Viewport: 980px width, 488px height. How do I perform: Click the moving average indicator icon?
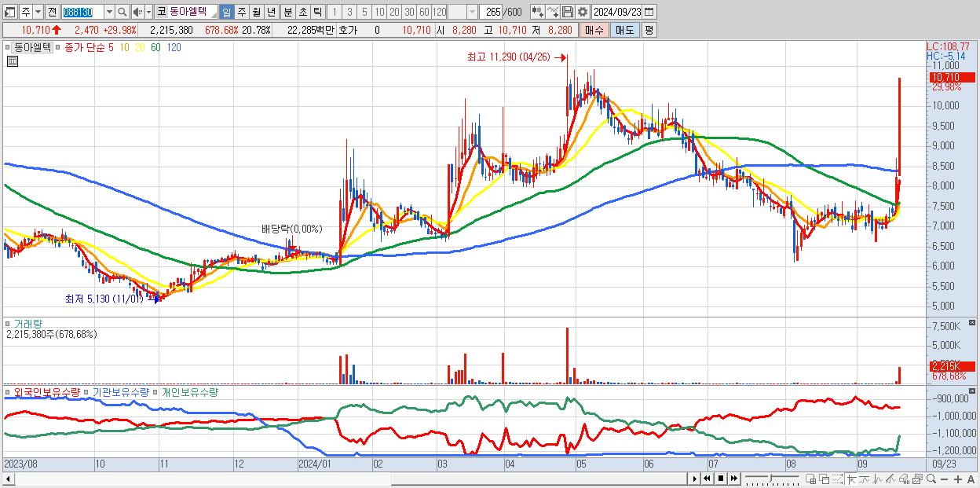tap(865, 479)
